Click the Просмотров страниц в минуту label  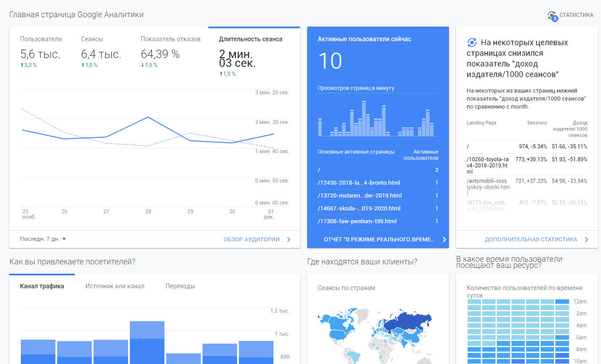[356, 88]
